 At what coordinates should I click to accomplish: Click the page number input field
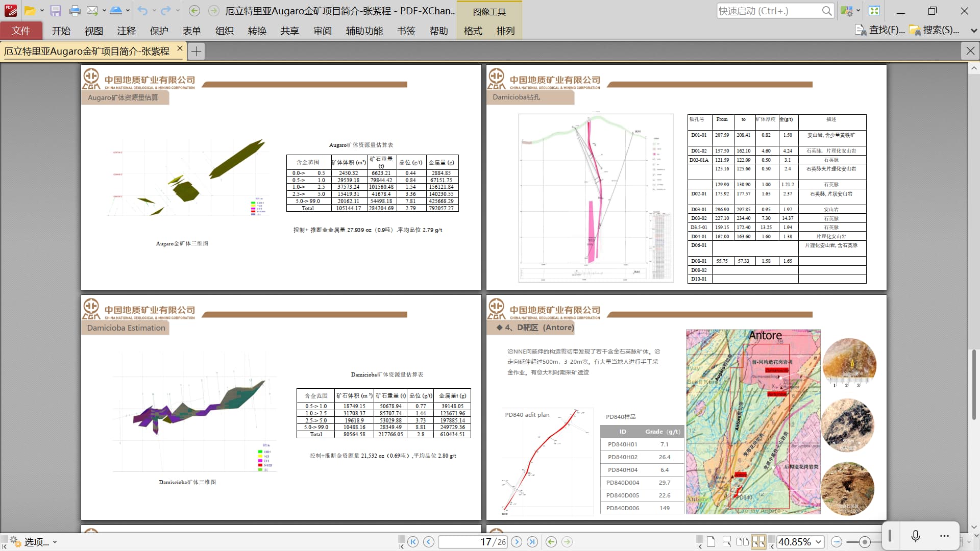472,542
